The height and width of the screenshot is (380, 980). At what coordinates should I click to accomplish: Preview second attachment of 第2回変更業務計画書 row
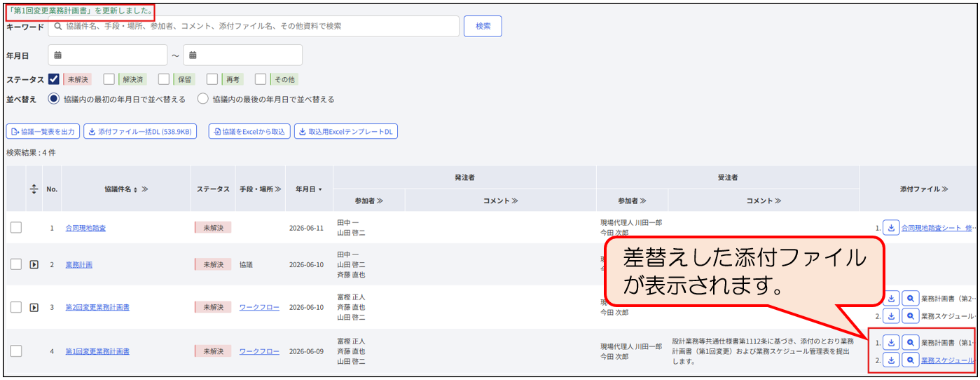pyautogui.click(x=910, y=315)
